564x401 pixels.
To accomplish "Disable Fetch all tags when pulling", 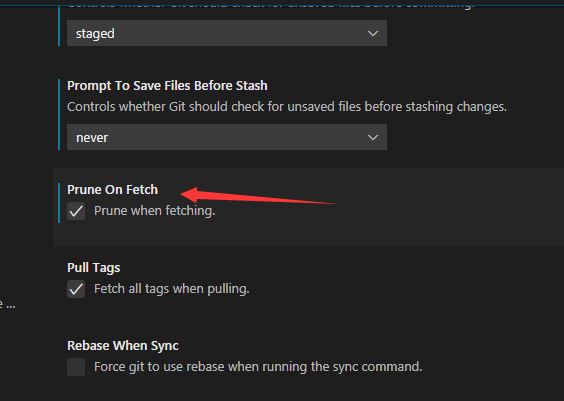I will [x=76, y=289].
